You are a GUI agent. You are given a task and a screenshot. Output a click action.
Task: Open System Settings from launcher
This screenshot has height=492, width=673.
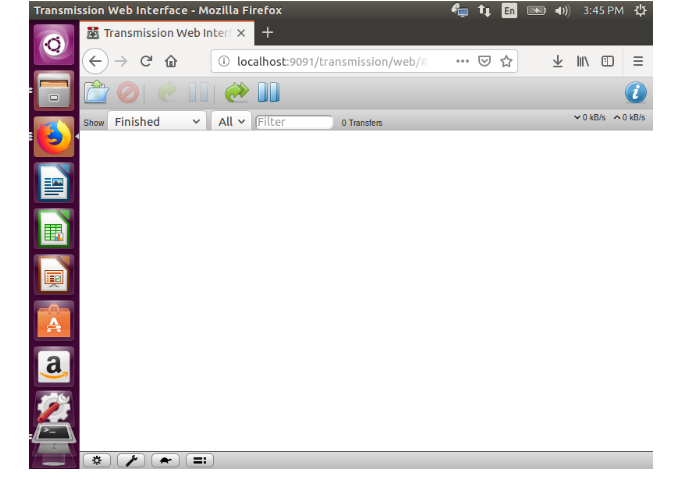click(54, 407)
